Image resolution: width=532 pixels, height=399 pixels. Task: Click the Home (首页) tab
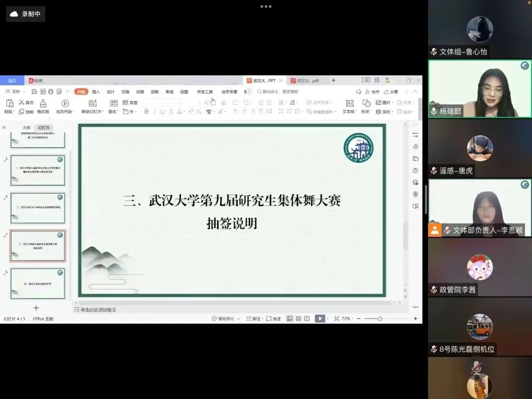point(12,81)
